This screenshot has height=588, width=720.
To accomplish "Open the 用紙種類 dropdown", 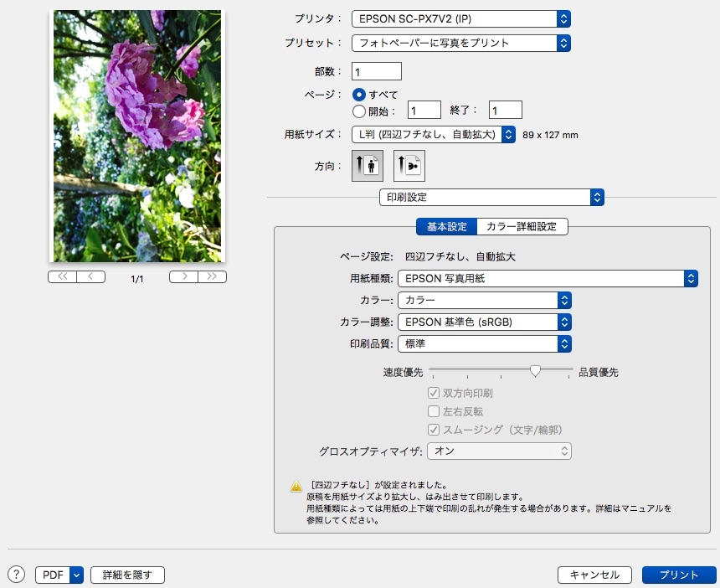I will (x=548, y=278).
